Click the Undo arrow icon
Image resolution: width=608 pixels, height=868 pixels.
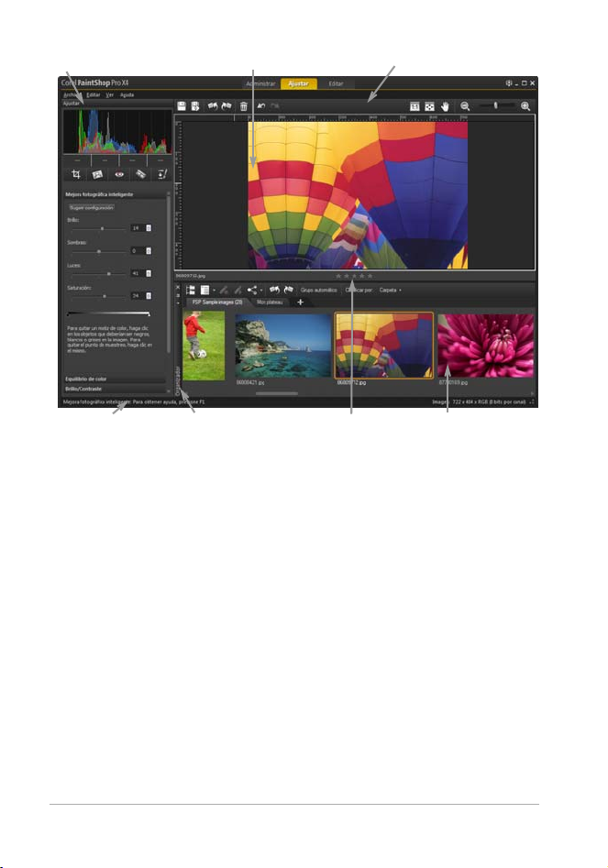260,105
